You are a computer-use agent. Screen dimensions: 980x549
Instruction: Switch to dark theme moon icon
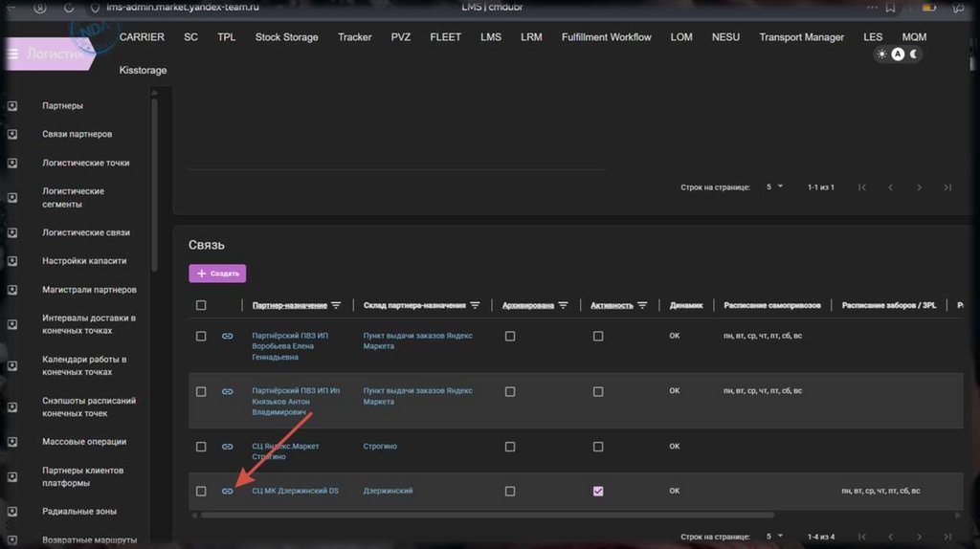pyautogui.click(x=914, y=55)
